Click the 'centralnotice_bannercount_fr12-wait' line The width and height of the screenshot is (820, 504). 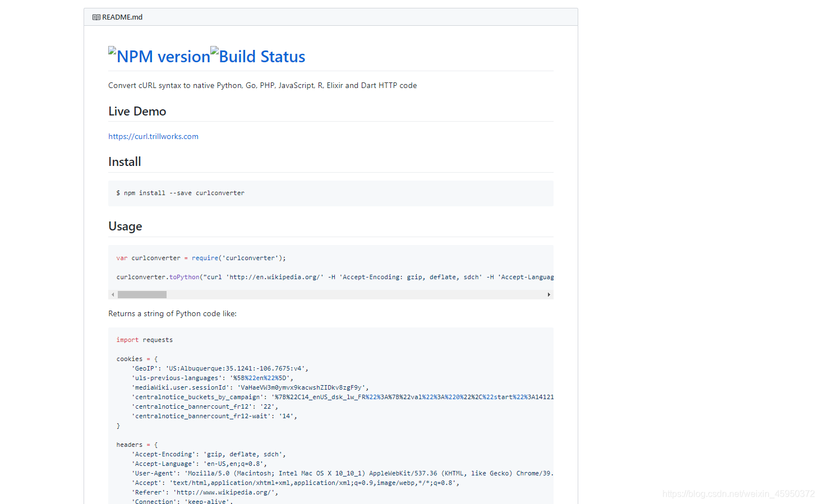coord(214,416)
